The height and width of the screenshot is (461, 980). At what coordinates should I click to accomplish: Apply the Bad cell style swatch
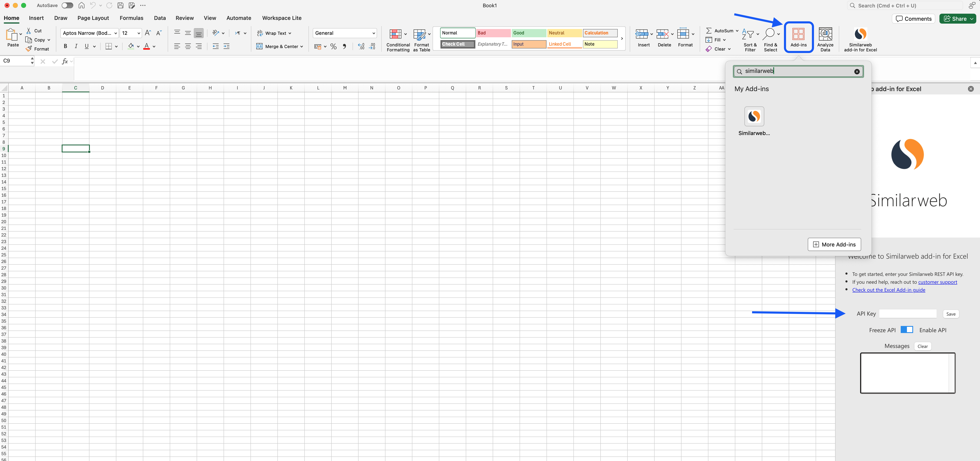pos(493,33)
